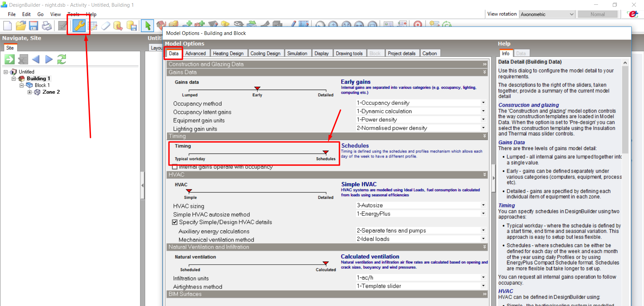The height and width of the screenshot is (306, 644).
Task: Open the View rotation Axonometric dropdown
Action: [x=547, y=14]
